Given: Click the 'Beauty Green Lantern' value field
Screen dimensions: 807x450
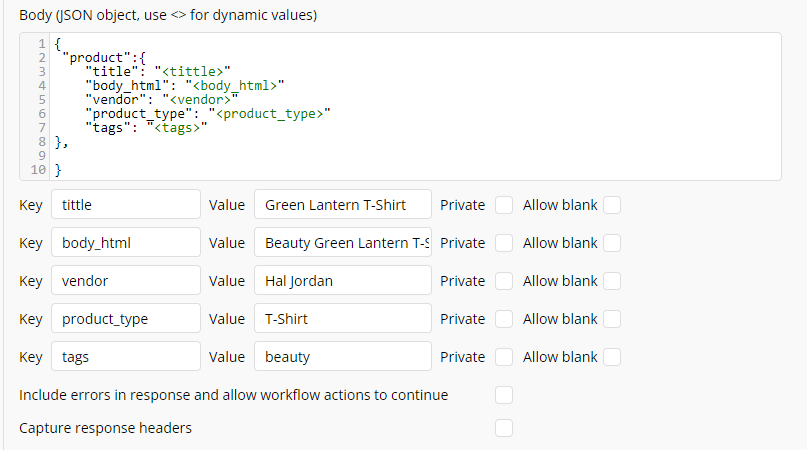Looking at the screenshot, I should pos(343,243).
